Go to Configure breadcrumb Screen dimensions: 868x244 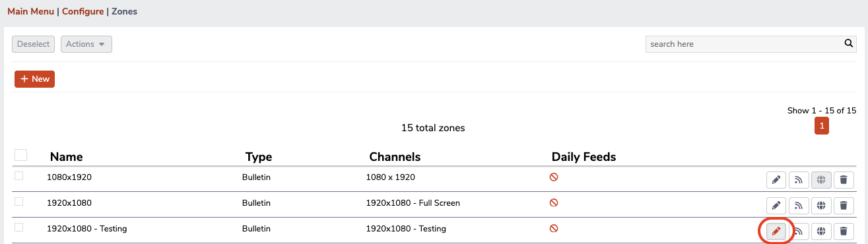tap(83, 12)
